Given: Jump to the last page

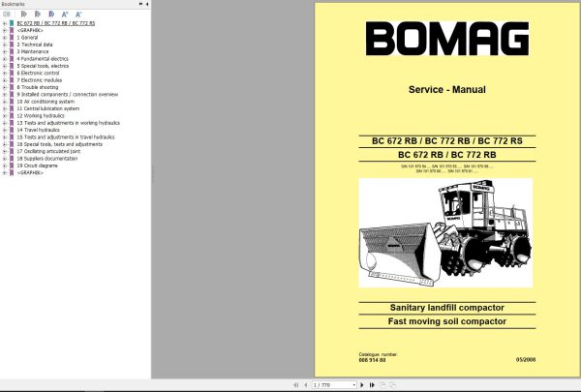Looking at the screenshot, I should click(x=372, y=385).
